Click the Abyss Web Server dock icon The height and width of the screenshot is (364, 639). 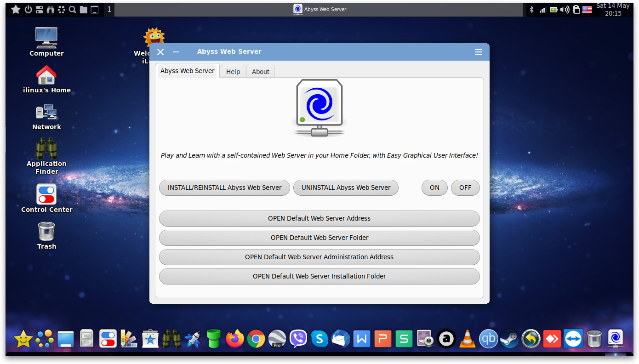(615, 339)
